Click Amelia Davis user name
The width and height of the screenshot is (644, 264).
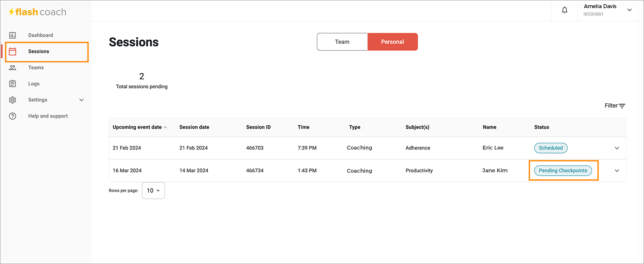coord(600,6)
